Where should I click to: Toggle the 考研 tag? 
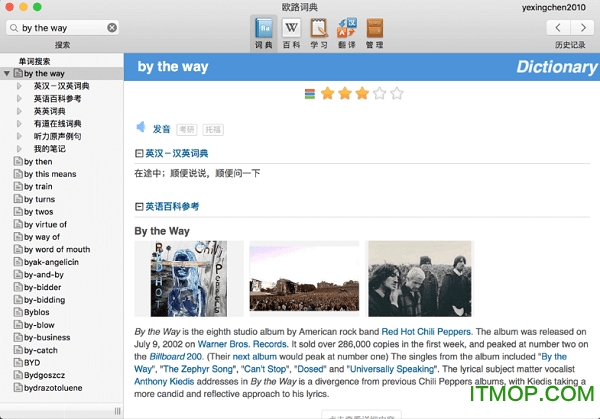[x=186, y=129]
